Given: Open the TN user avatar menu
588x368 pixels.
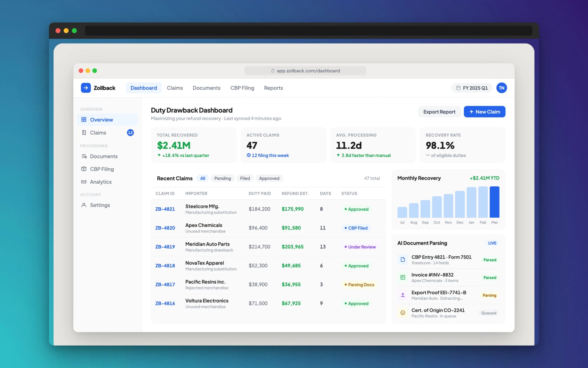Looking at the screenshot, I should [x=501, y=88].
